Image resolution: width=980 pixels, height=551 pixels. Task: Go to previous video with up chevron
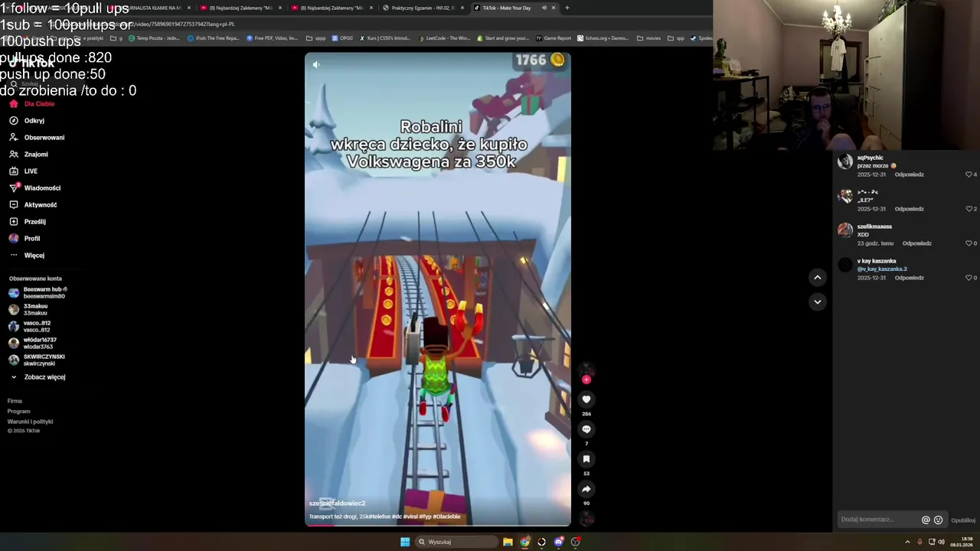click(x=818, y=278)
